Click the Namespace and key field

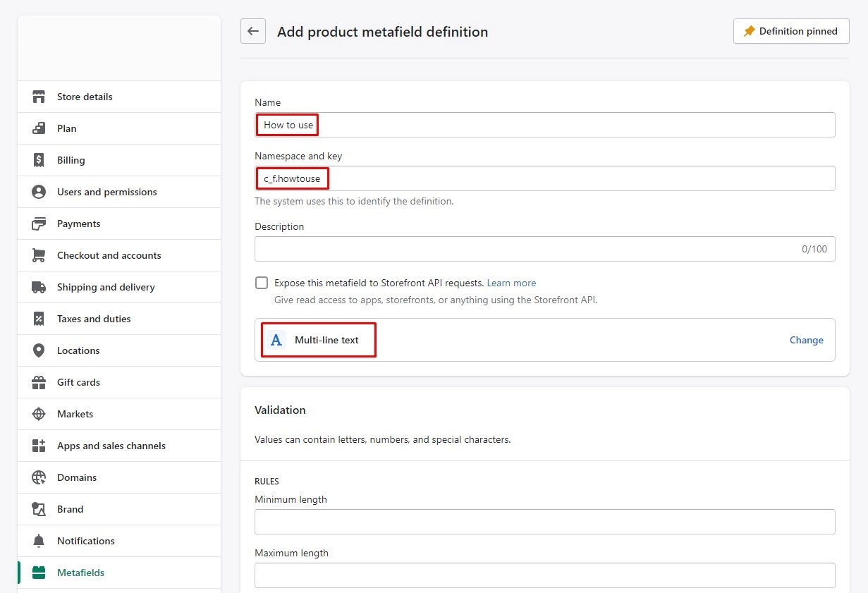[x=544, y=178]
